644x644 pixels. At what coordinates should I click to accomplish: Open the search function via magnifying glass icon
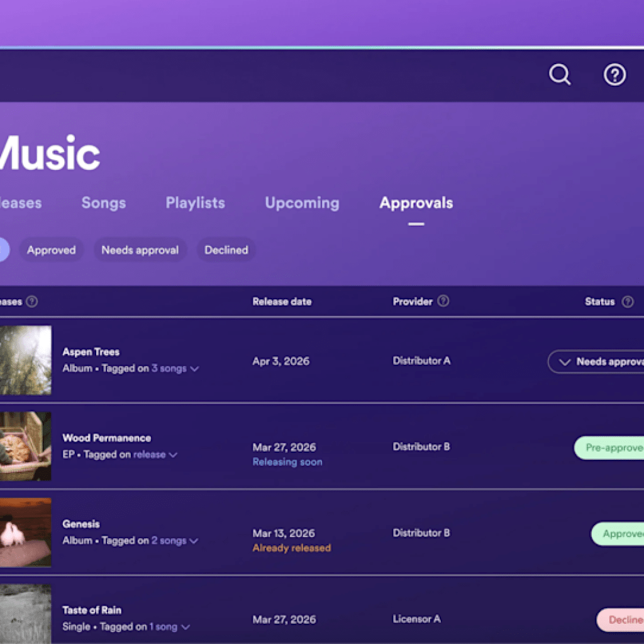click(559, 75)
